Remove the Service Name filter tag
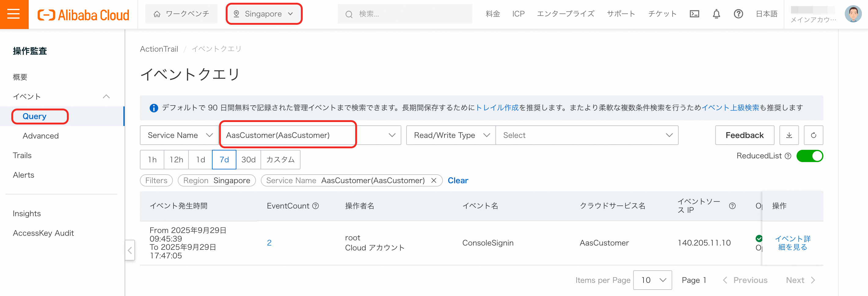Image resolution: width=868 pixels, height=296 pixels. 434,181
